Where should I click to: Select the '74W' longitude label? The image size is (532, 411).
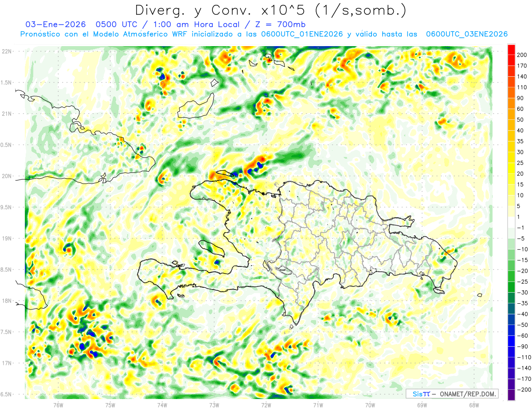162,405
